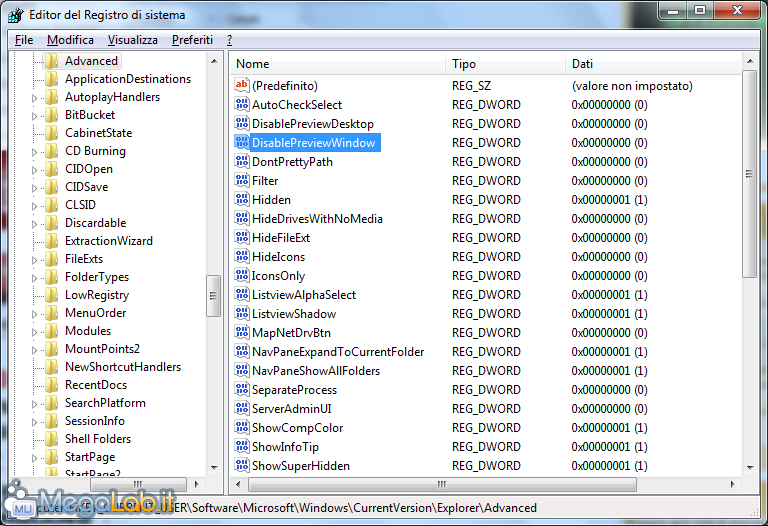The width and height of the screenshot is (768, 526).
Task: Open the Preferiti menu
Action: tap(192, 40)
